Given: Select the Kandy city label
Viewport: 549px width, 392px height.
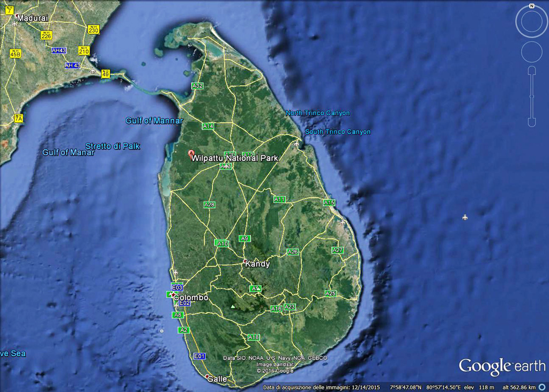Looking at the screenshot, I should 258,264.
